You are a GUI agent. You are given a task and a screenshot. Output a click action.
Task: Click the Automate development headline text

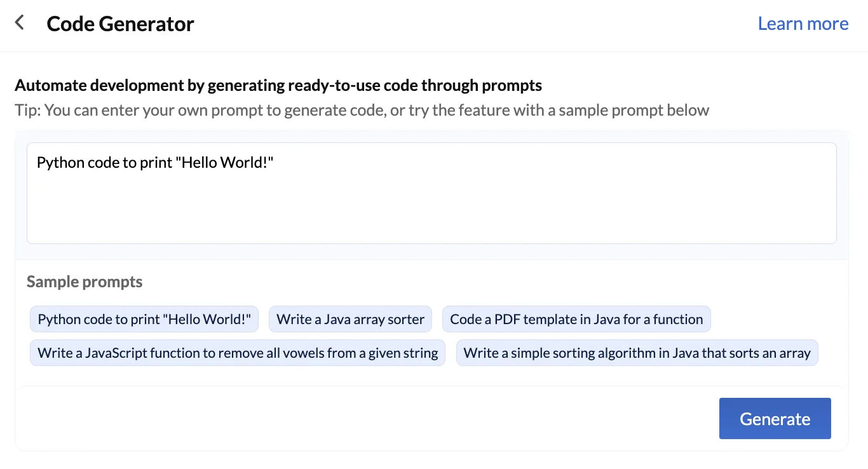pyautogui.click(x=278, y=85)
